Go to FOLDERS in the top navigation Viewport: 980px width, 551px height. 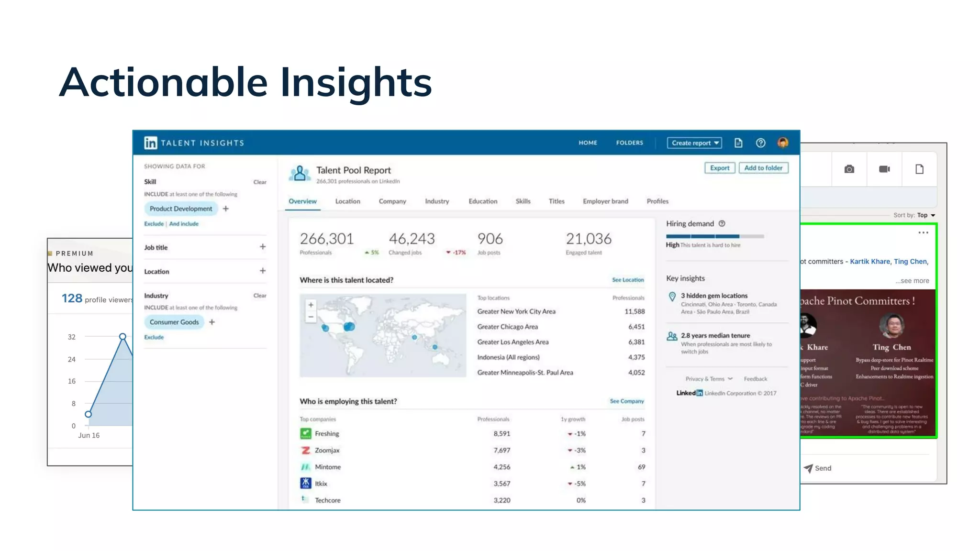tap(629, 143)
